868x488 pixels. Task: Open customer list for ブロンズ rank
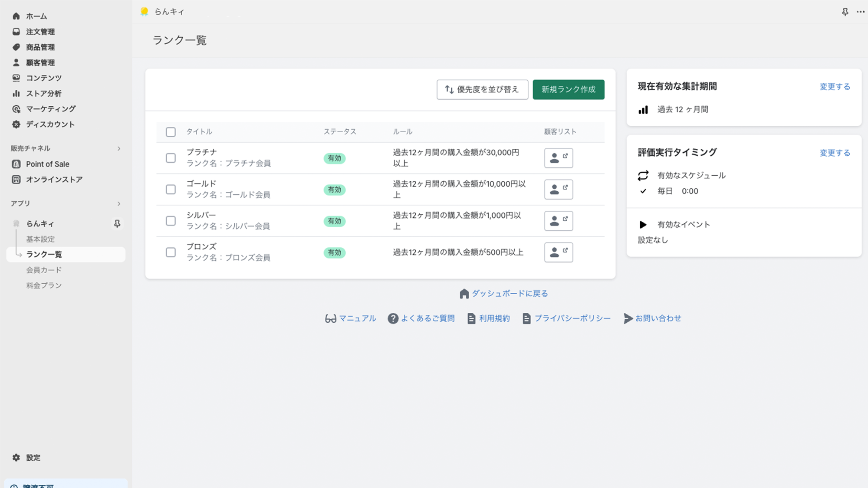click(x=559, y=252)
